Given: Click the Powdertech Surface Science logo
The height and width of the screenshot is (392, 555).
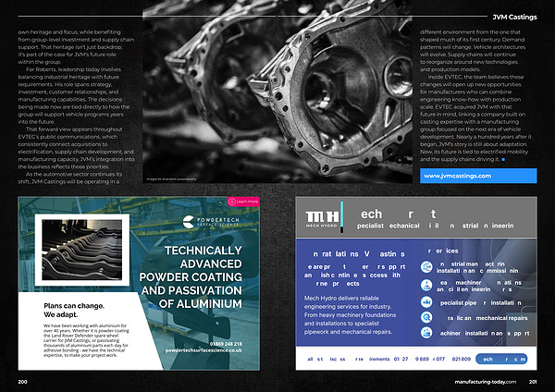Looking at the screenshot, I should (x=211, y=222).
